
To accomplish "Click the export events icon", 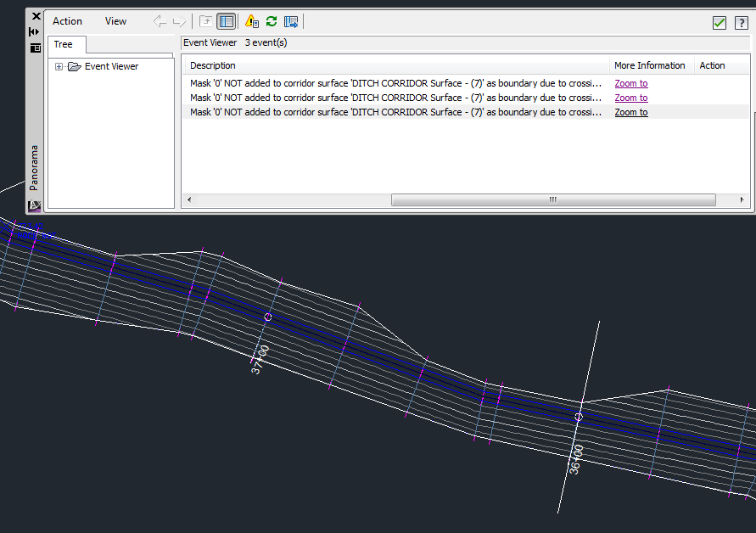I will (x=291, y=22).
